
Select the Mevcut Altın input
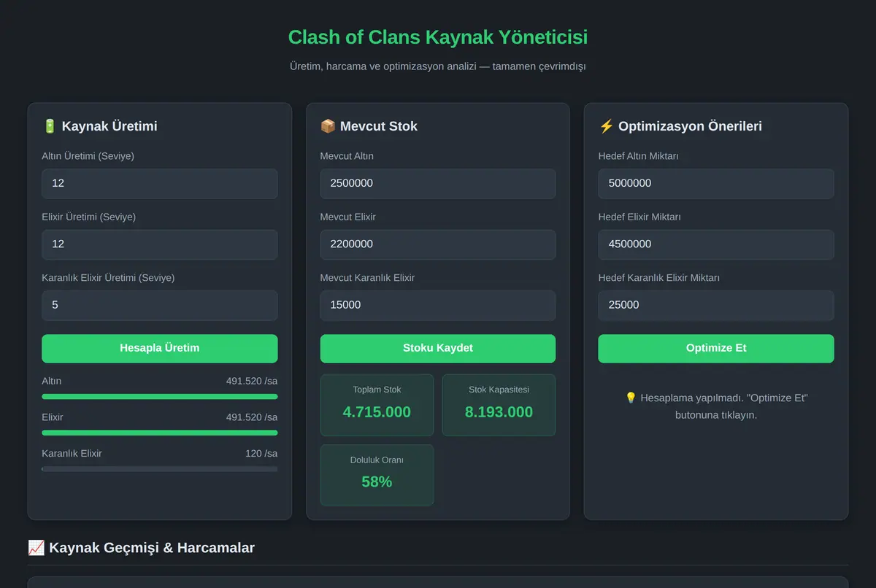438,184
